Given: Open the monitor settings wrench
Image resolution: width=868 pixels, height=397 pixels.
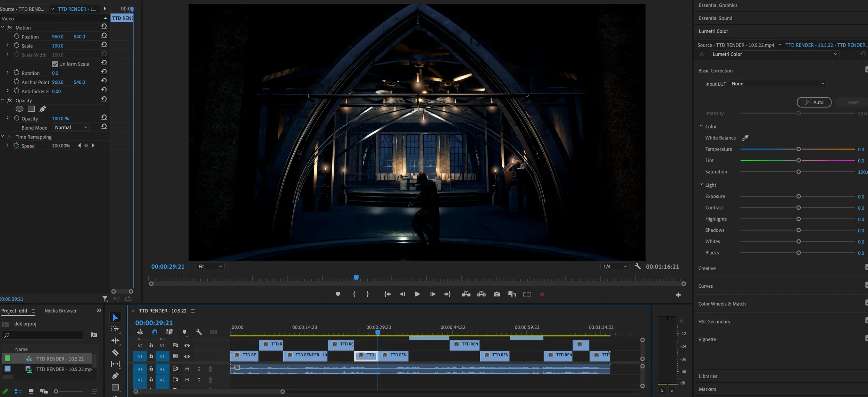Looking at the screenshot, I should point(637,266).
